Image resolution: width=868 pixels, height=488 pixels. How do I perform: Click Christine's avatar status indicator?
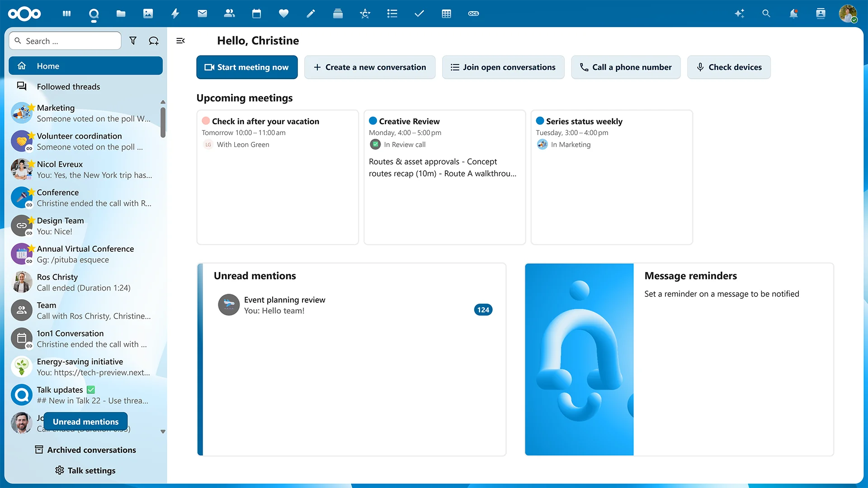pos(855,20)
